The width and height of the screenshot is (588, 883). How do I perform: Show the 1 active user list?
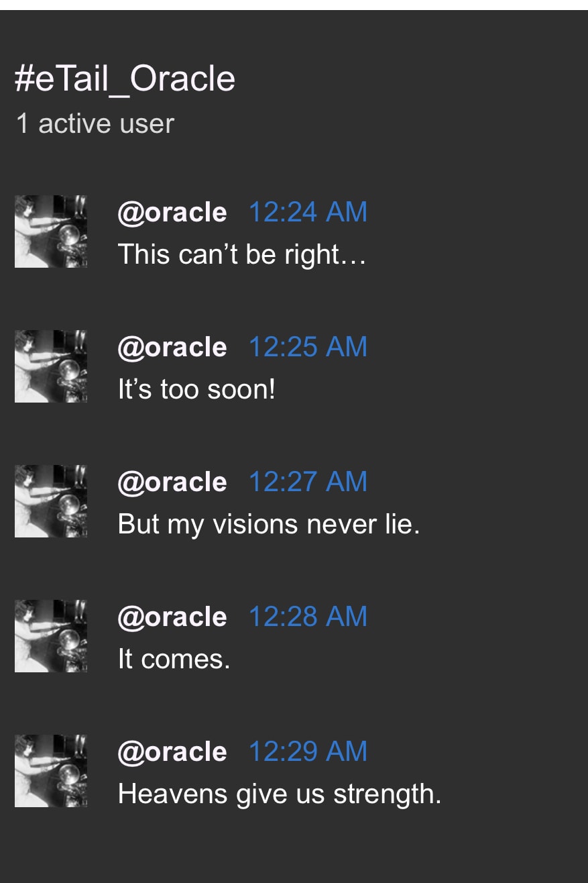95,123
